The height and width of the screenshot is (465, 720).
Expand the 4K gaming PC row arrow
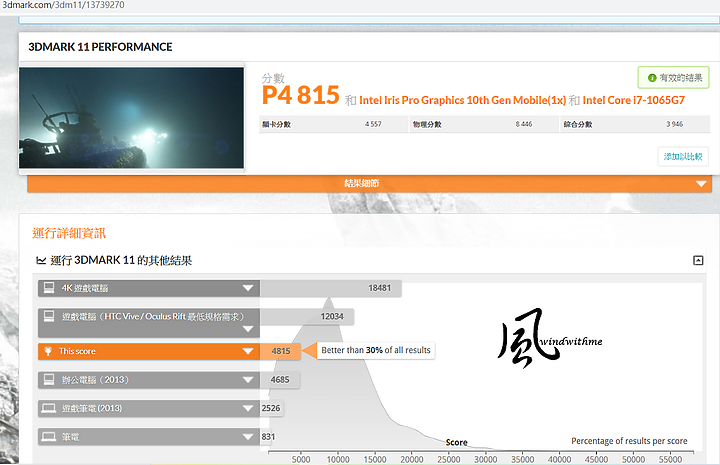click(x=248, y=288)
